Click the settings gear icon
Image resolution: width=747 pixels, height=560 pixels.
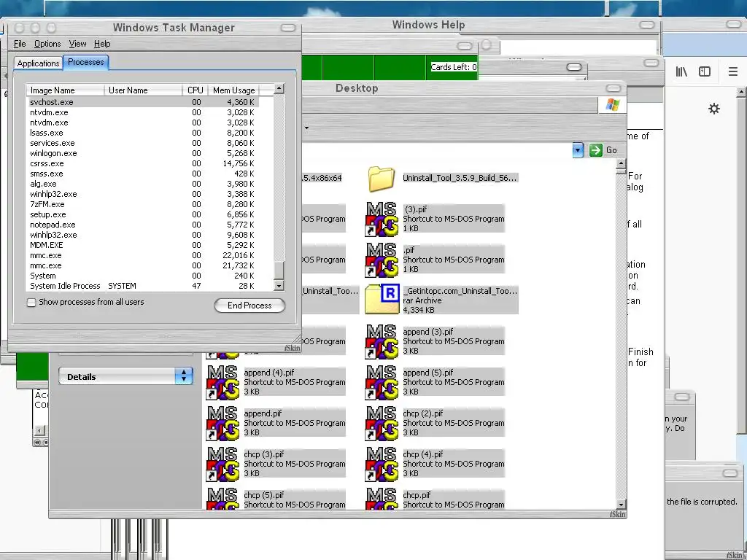click(713, 109)
